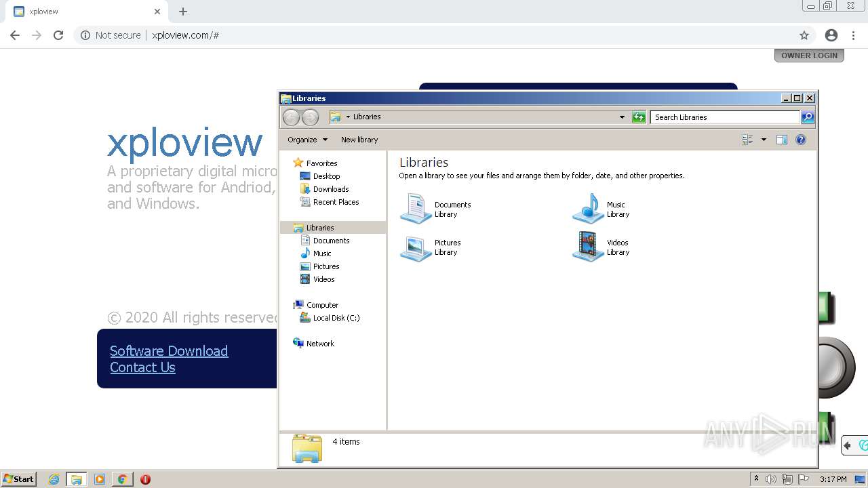The height and width of the screenshot is (488, 868).
Task: Click the Explorer back button
Action: tap(291, 117)
